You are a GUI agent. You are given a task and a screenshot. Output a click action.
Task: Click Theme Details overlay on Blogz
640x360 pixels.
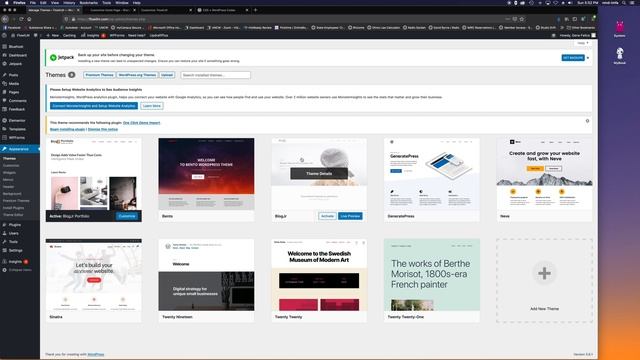pos(319,173)
